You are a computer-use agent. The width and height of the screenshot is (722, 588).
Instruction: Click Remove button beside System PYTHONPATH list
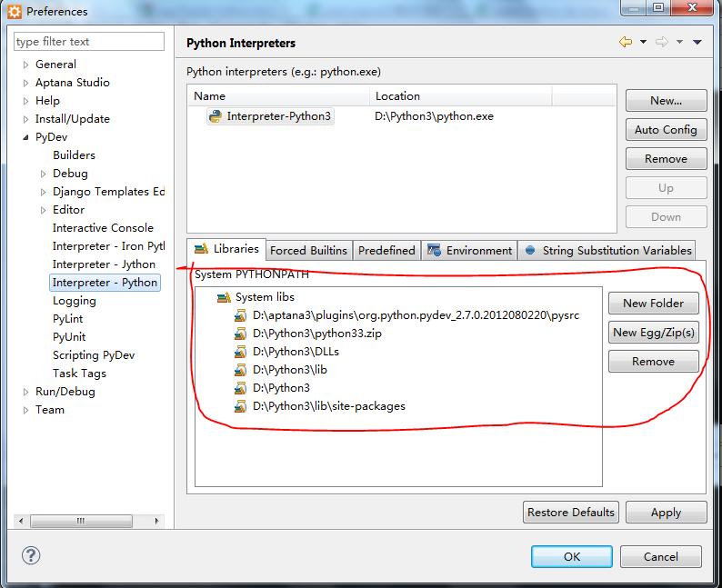(654, 362)
